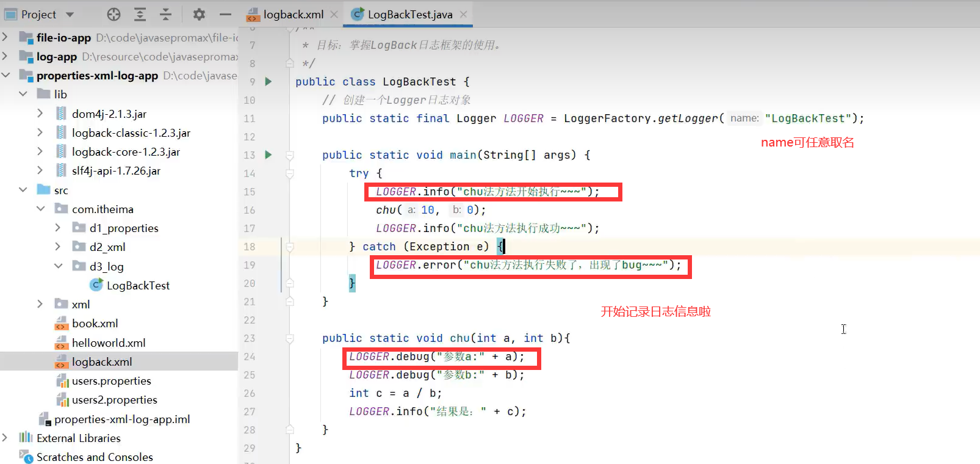Click the LogBackTest class icon in tree
This screenshot has width=980, height=464.
(96, 285)
